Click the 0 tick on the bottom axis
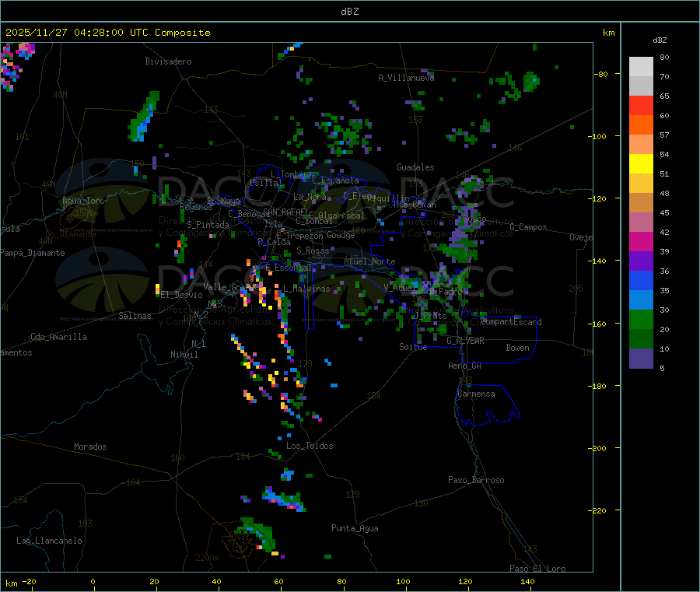Screen dimensions: 700x592 click(x=93, y=581)
